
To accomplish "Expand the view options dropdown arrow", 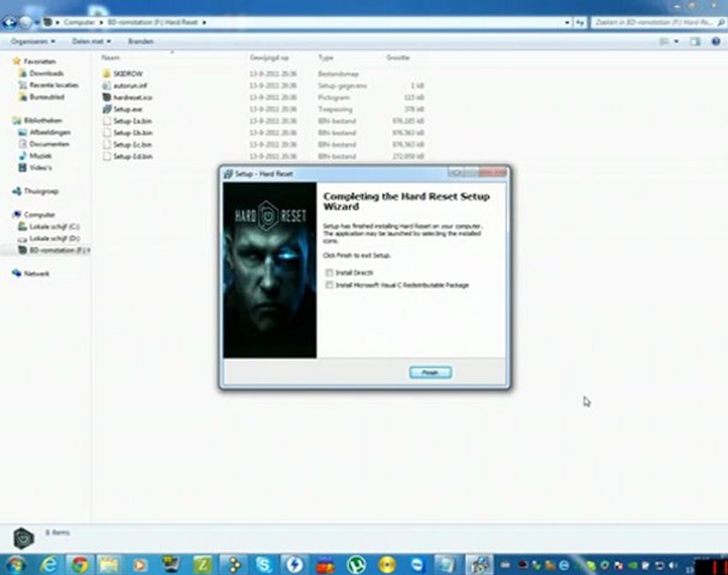I will tap(676, 42).
